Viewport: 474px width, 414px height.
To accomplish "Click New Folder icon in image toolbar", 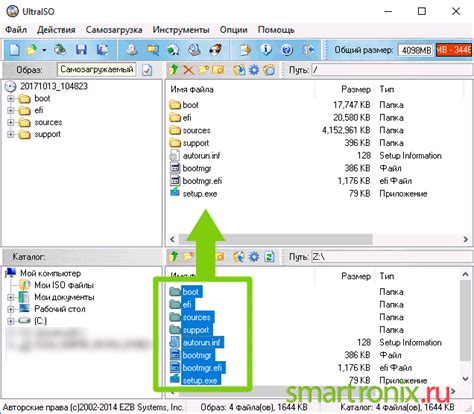I will click(x=203, y=70).
